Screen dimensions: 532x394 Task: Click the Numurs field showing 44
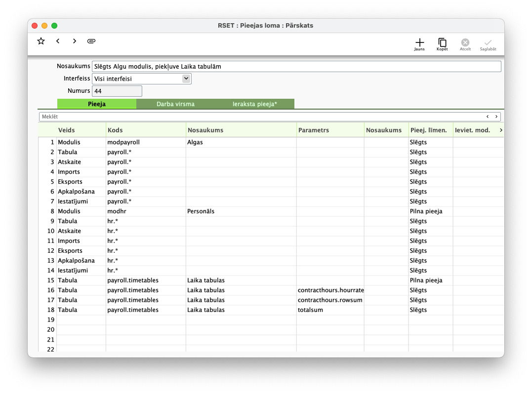coord(117,91)
